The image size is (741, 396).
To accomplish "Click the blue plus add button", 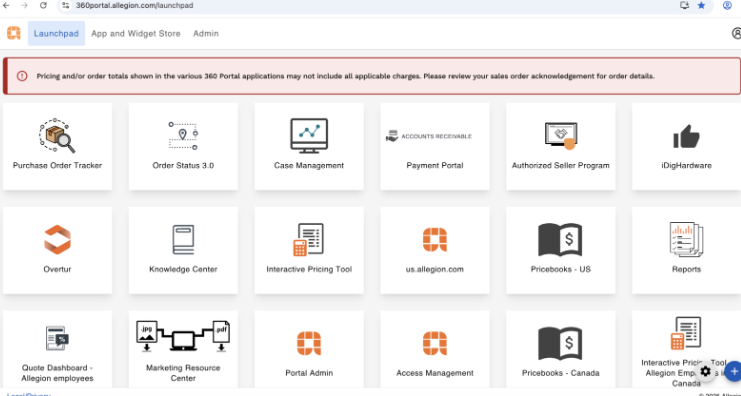I will point(733,371).
